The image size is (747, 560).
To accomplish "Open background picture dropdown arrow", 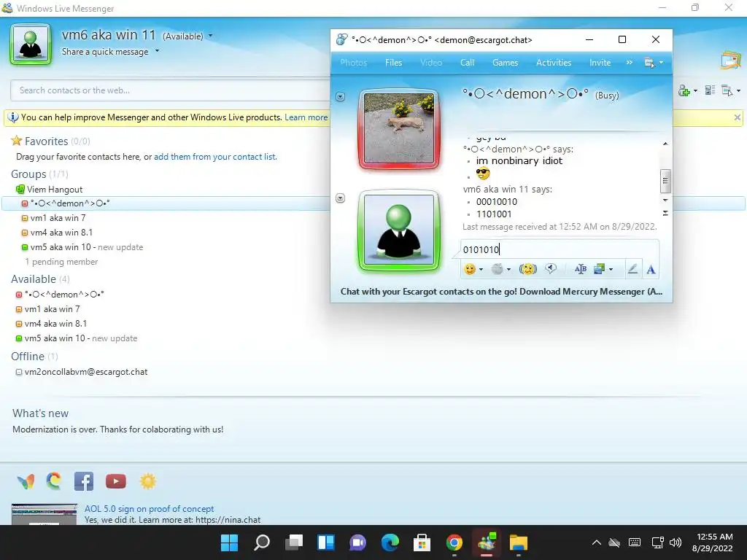I will 611,270.
